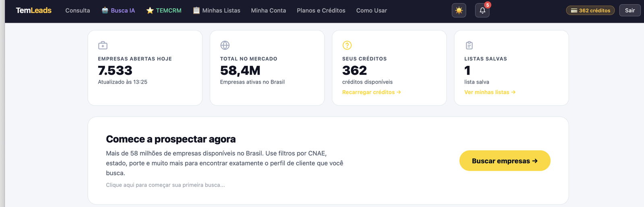Open Planos e Créditos page
644x207 pixels.
[x=321, y=10]
